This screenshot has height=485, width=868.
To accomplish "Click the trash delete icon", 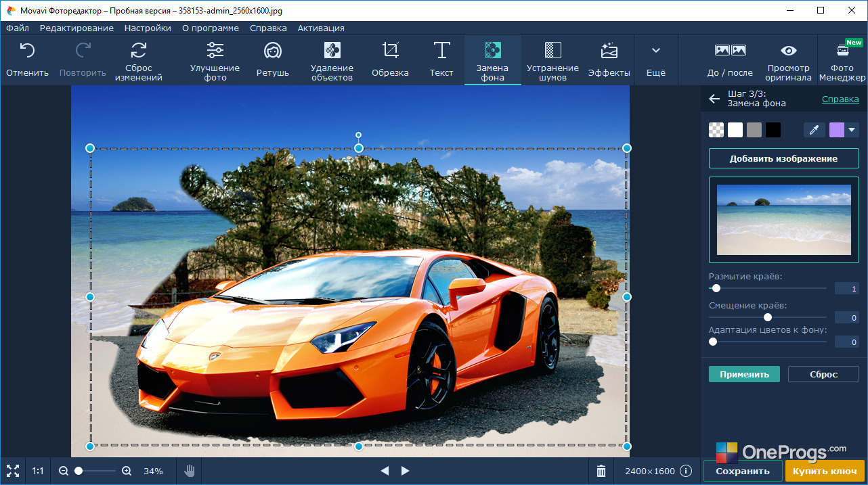I will pyautogui.click(x=601, y=471).
